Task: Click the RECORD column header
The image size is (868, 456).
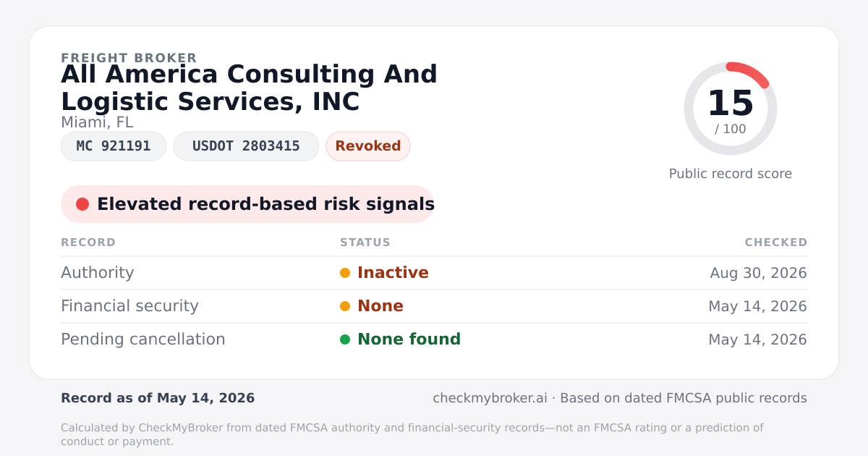Action: [x=88, y=242]
